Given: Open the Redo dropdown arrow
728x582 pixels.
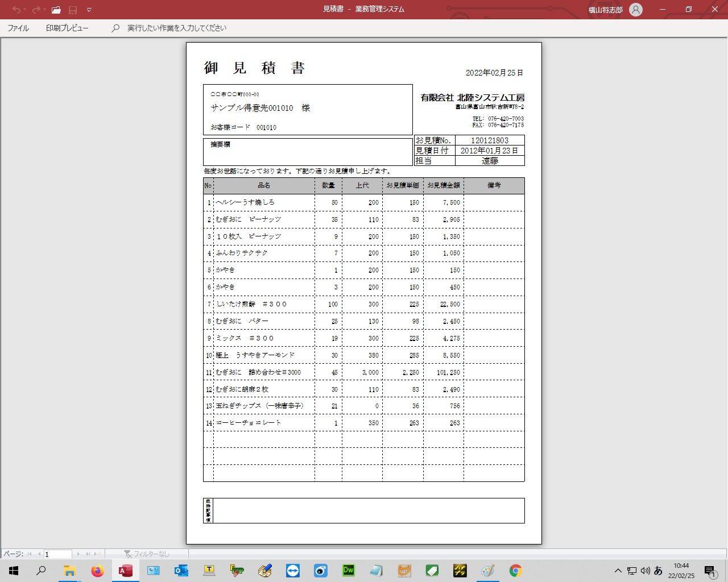Looking at the screenshot, I should pyautogui.click(x=44, y=10).
